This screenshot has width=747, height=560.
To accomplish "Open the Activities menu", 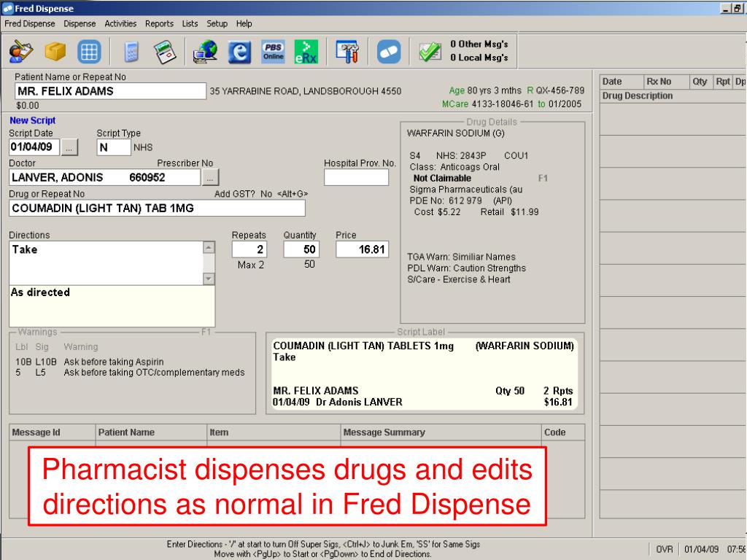I will pos(120,23).
